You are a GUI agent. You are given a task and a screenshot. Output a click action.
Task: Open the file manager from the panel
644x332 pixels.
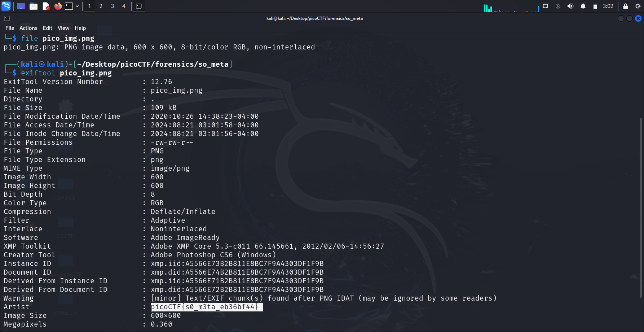(34, 6)
